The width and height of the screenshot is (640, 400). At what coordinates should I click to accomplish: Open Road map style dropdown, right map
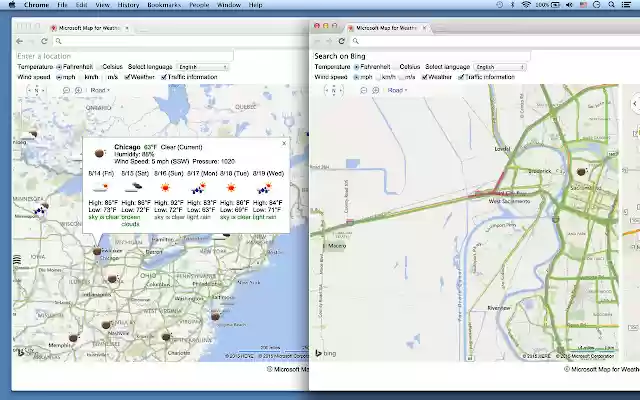tap(398, 90)
